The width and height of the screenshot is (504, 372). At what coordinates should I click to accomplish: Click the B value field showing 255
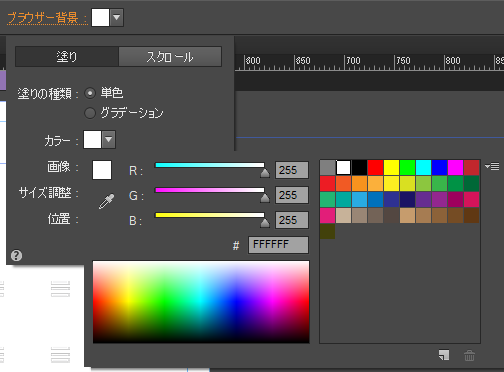292,220
